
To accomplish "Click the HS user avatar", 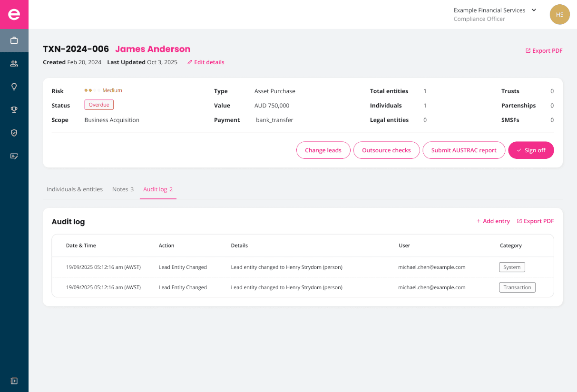I will click(x=559, y=15).
